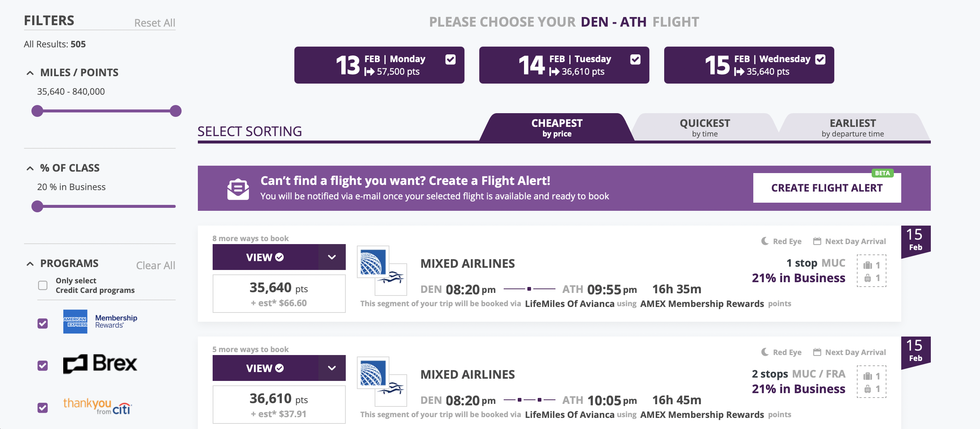Click Reset All filters link
Image resolution: width=980 pixels, height=429 pixels.
coord(155,23)
